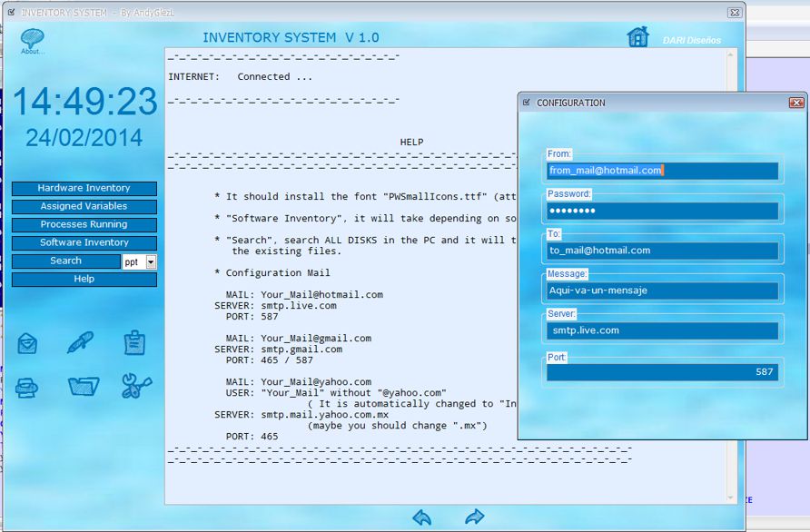Click the From email input field
This screenshot has width=810, height=532.
[x=661, y=170]
